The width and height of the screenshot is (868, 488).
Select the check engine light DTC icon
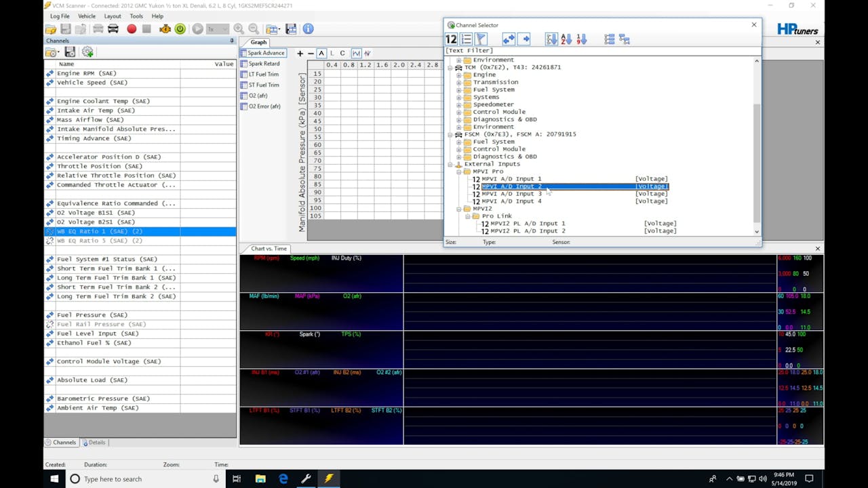point(165,28)
